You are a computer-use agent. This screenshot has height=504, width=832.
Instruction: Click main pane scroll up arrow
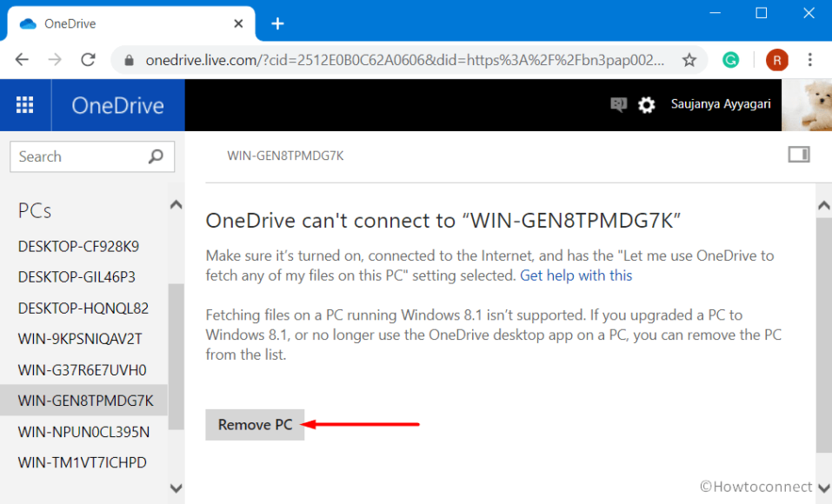[824, 205]
